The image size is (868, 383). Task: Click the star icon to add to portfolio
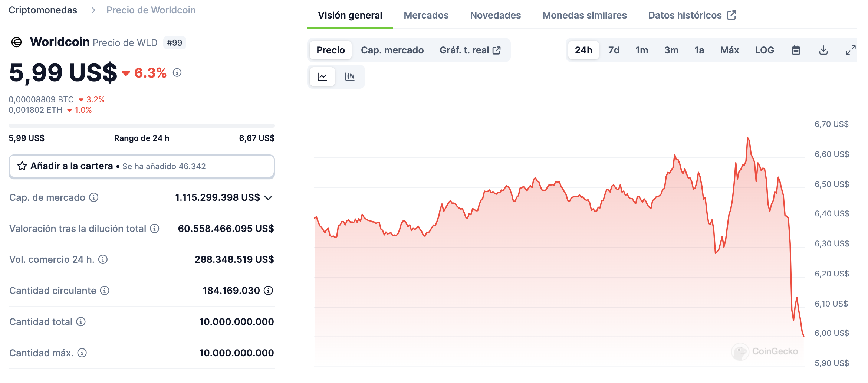coord(22,166)
